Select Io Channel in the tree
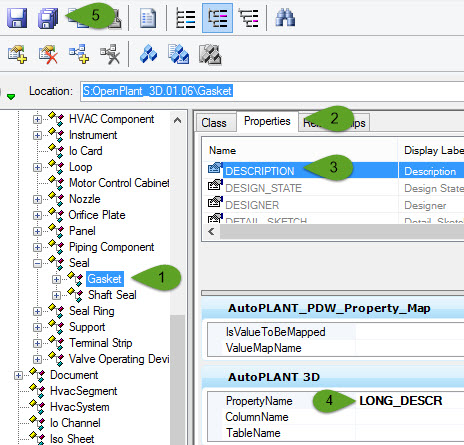Image resolution: width=464 pixels, height=445 pixels. 75,423
